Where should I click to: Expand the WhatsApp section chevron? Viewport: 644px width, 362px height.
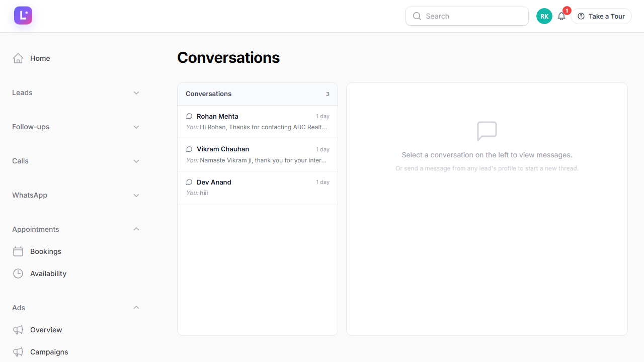click(136, 196)
